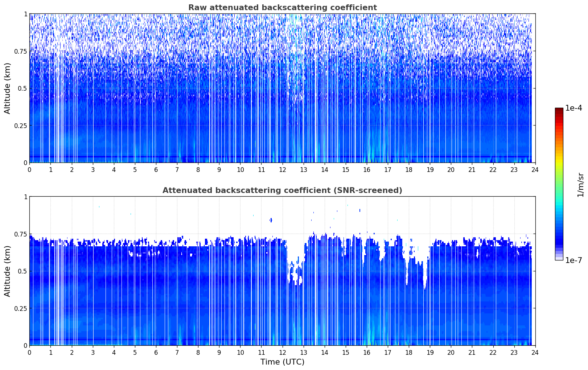The image size is (588, 370).
Task: Click the '3' time tick under the top plot
Action: pyautogui.click(x=93, y=169)
